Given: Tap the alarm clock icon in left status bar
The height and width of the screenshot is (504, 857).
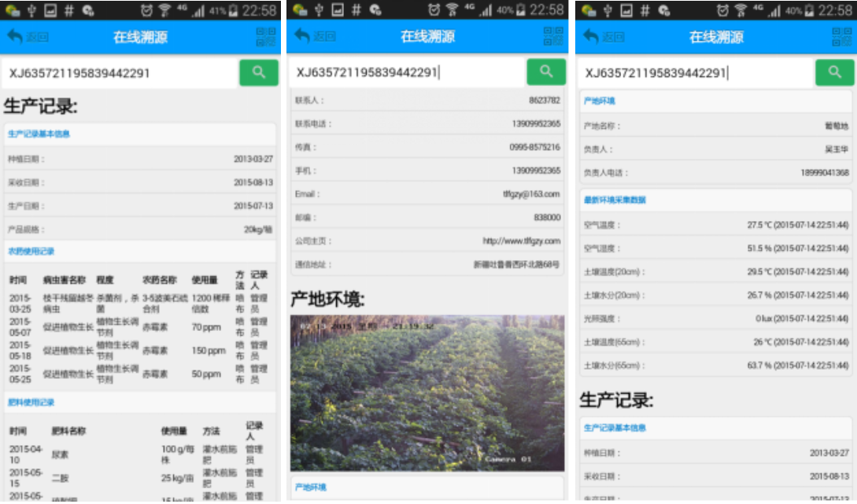Looking at the screenshot, I should click(147, 10).
